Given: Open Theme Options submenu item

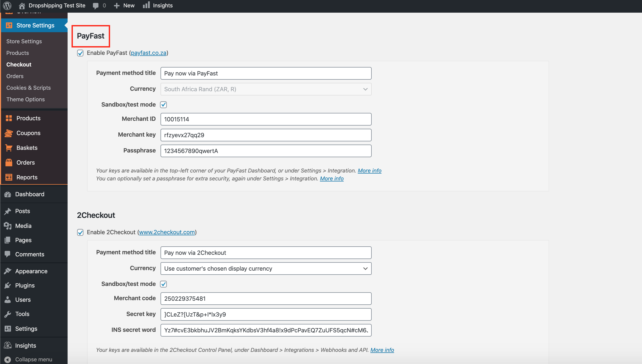Looking at the screenshot, I should point(26,99).
